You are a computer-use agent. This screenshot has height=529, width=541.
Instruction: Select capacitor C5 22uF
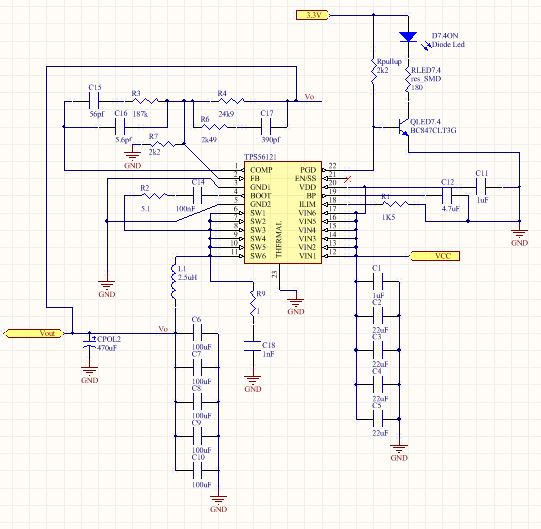(x=378, y=419)
